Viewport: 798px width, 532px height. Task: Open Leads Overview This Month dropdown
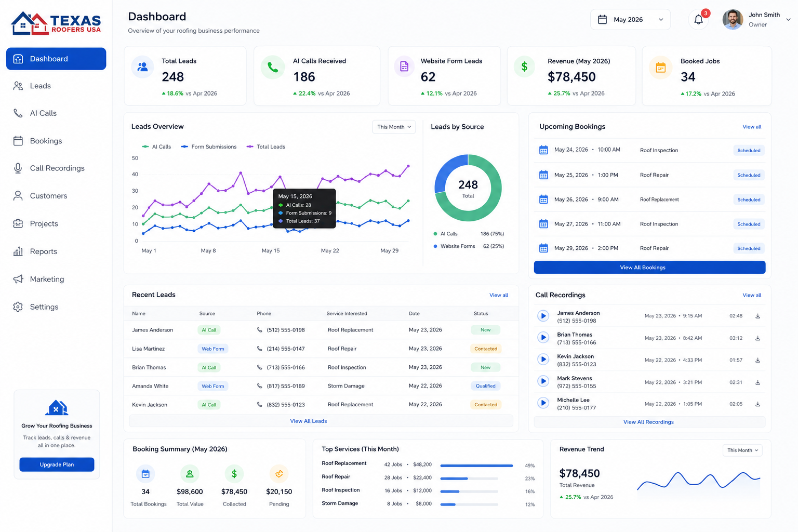tap(394, 127)
